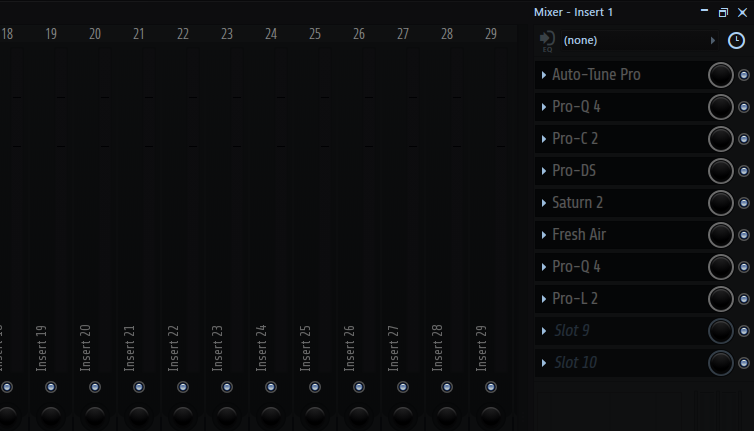Select the Insert 22 track label

click(x=174, y=348)
